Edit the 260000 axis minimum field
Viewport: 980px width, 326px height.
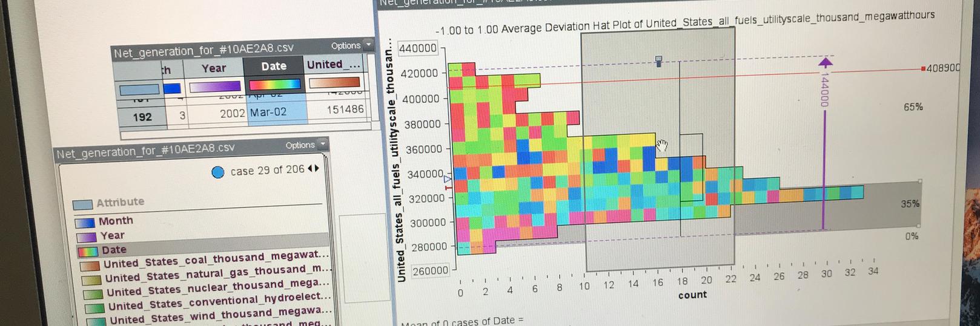(x=431, y=271)
